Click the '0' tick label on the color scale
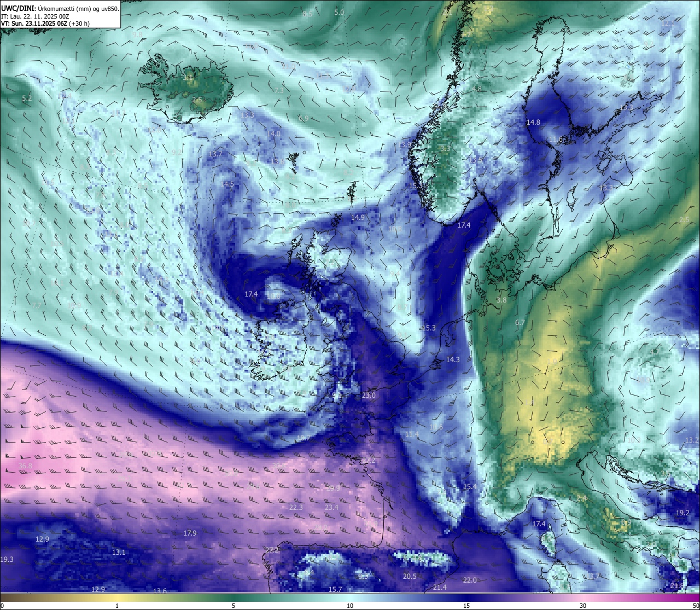Screen dimensions: 700x610 tap(2, 606)
